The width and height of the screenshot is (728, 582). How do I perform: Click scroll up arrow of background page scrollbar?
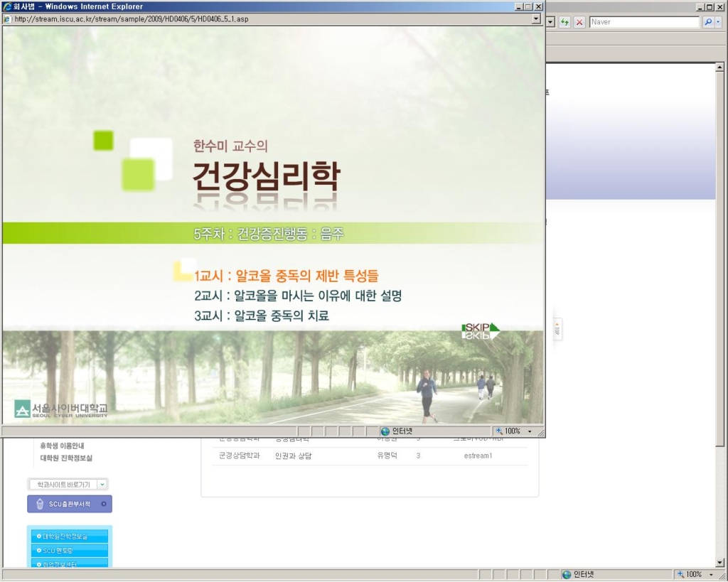pos(719,68)
